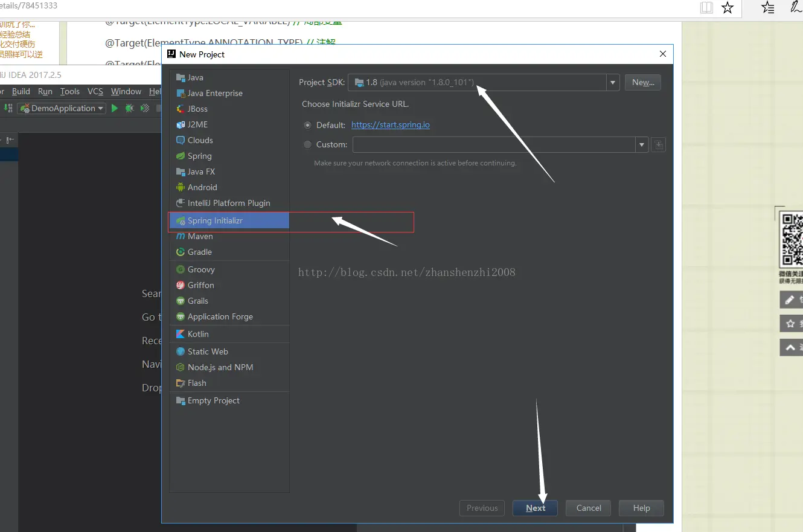Run DemoApplication with coverage icon
Screen dimensions: 803x532
145,108
